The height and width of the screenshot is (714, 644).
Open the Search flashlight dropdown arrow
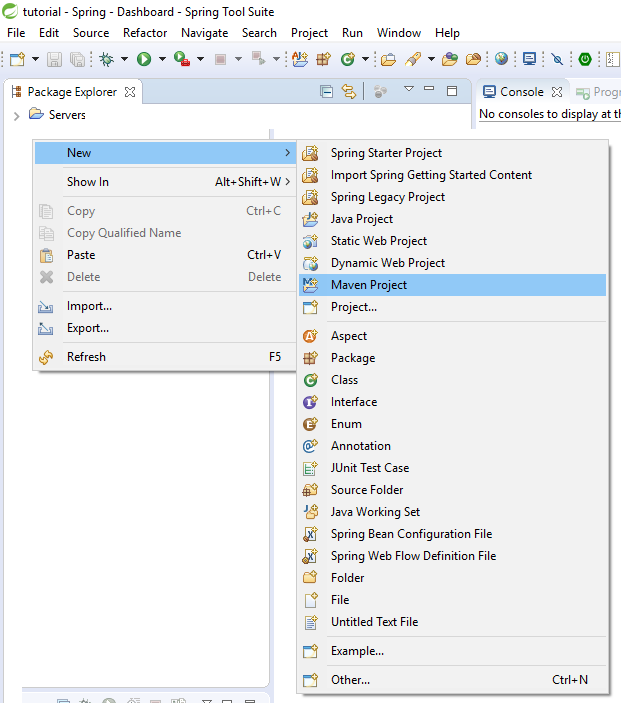(431, 59)
